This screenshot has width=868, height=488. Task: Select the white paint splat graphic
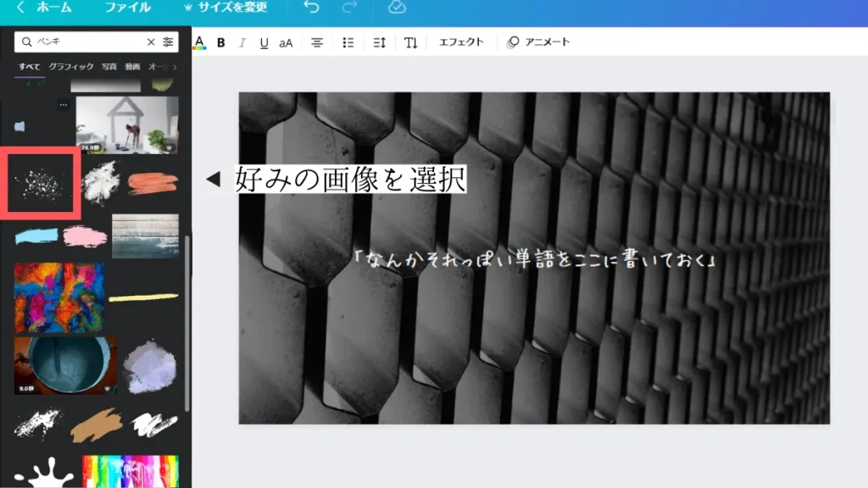pos(44,473)
